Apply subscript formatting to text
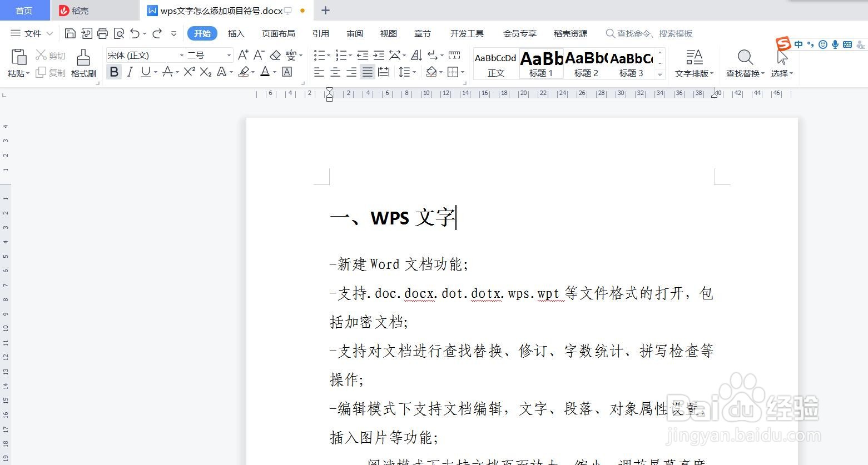 [x=205, y=72]
